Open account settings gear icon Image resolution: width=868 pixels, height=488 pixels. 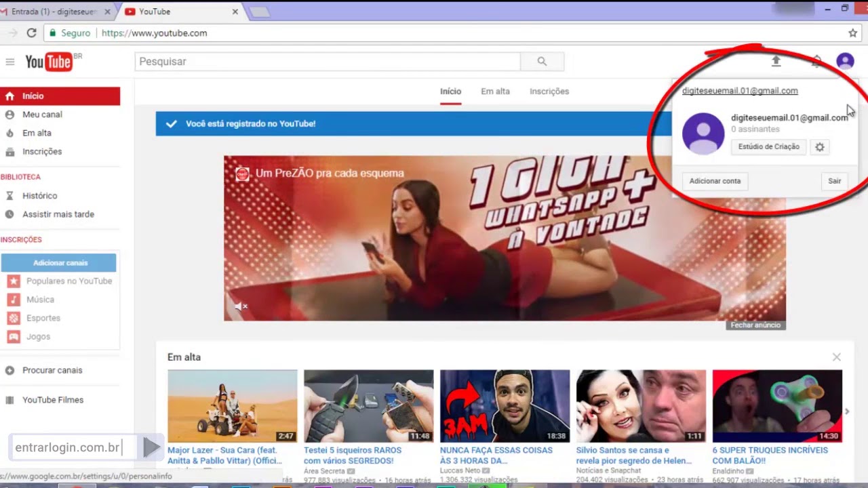coord(820,147)
